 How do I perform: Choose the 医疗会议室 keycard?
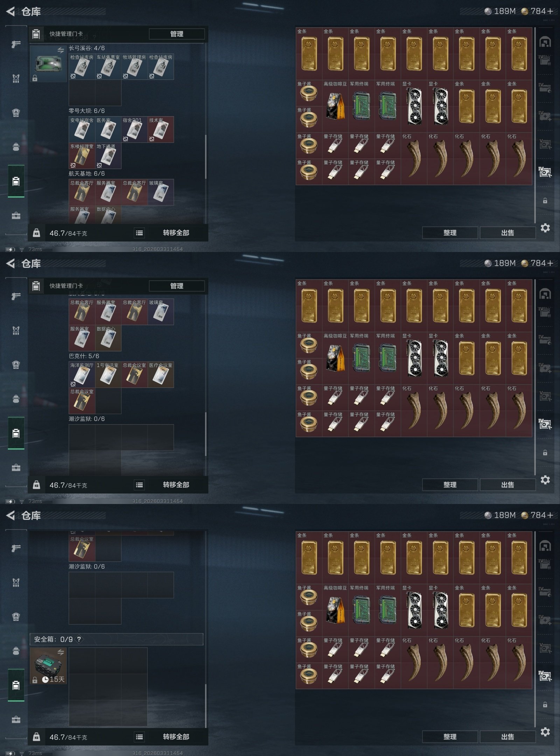pyautogui.click(x=161, y=374)
